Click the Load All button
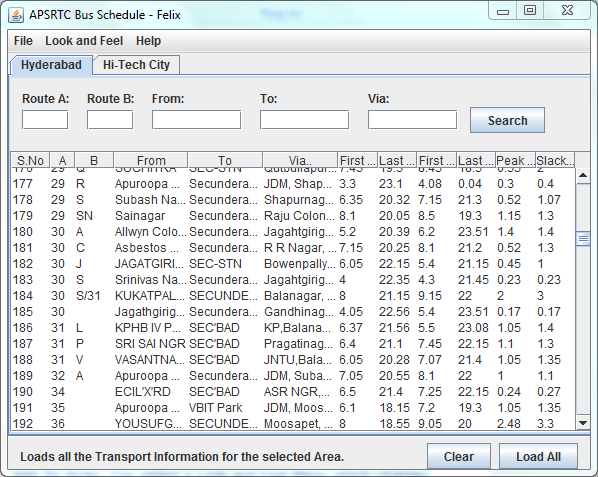598x477 pixels. click(538, 456)
